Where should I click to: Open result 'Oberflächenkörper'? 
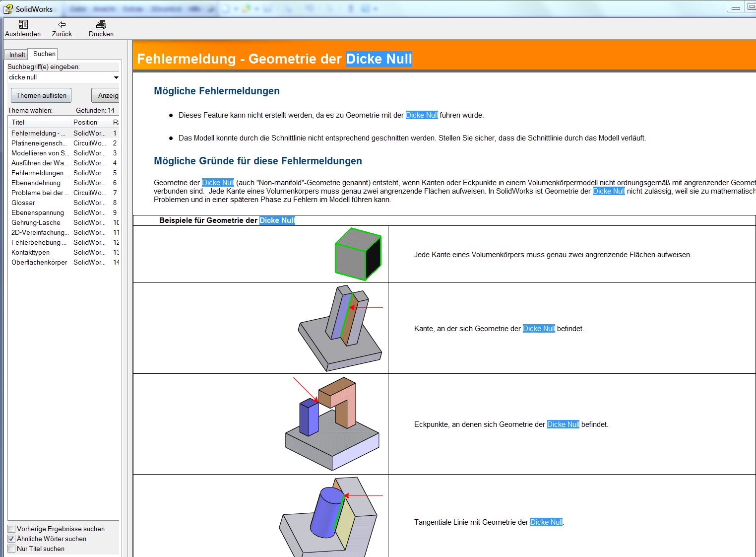tap(63, 262)
